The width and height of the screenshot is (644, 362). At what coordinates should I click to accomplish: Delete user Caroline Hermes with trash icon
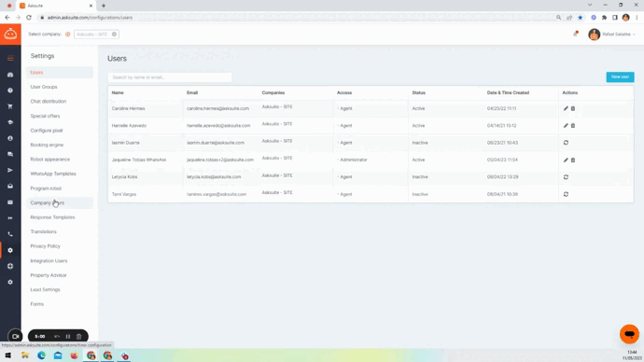[x=573, y=108]
